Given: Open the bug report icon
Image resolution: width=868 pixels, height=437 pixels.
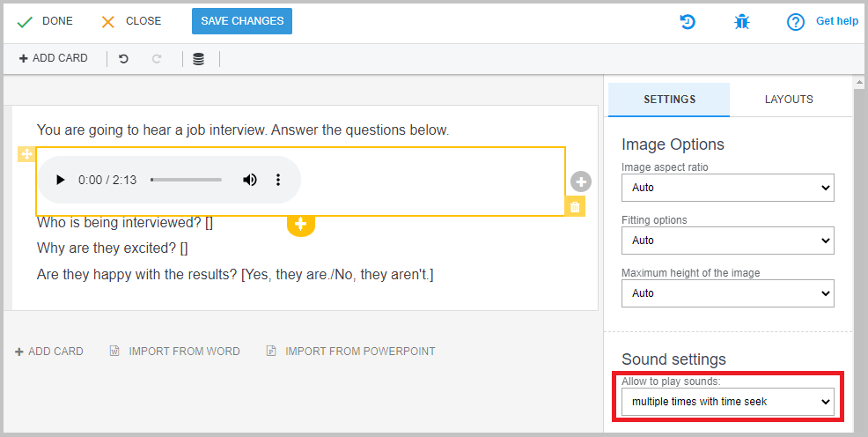Looking at the screenshot, I should click(742, 22).
